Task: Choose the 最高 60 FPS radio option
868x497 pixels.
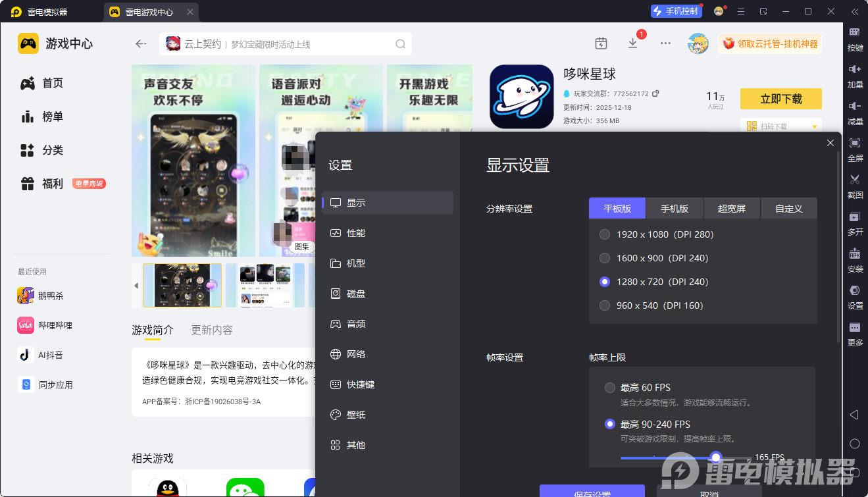Action: [610, 388]
